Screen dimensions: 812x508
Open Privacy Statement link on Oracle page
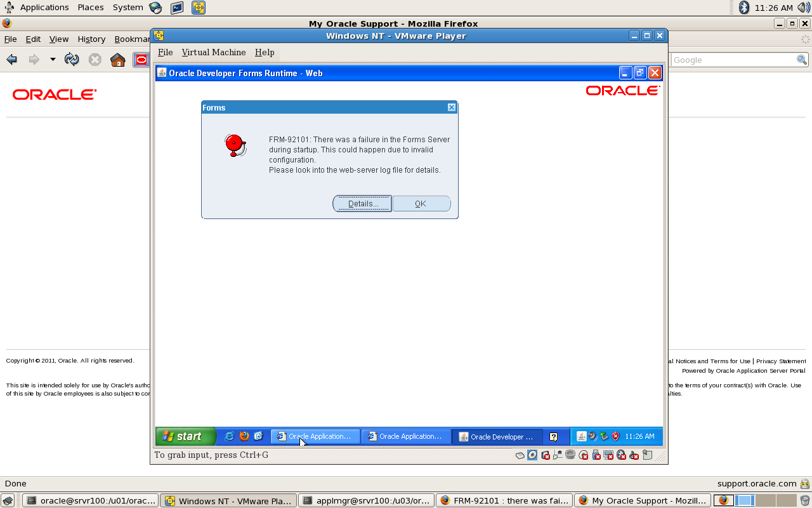pos(781,361)
